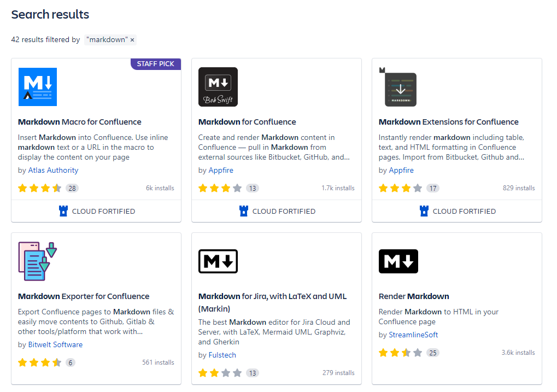
Task: Click the 25 reviews count badge
Action: (x=433, y=353)
